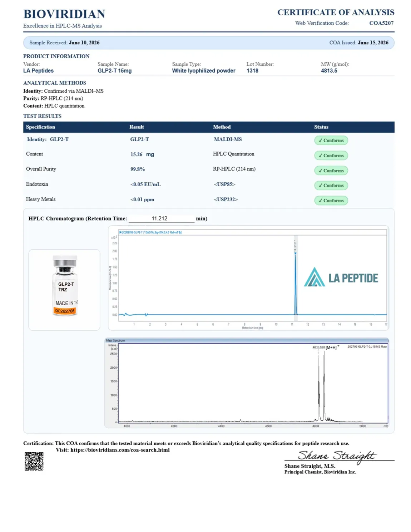Click the vendor name LA Peptides
Image resolution: width=411 pixels, height=532 pixels.
coord(38,71)
